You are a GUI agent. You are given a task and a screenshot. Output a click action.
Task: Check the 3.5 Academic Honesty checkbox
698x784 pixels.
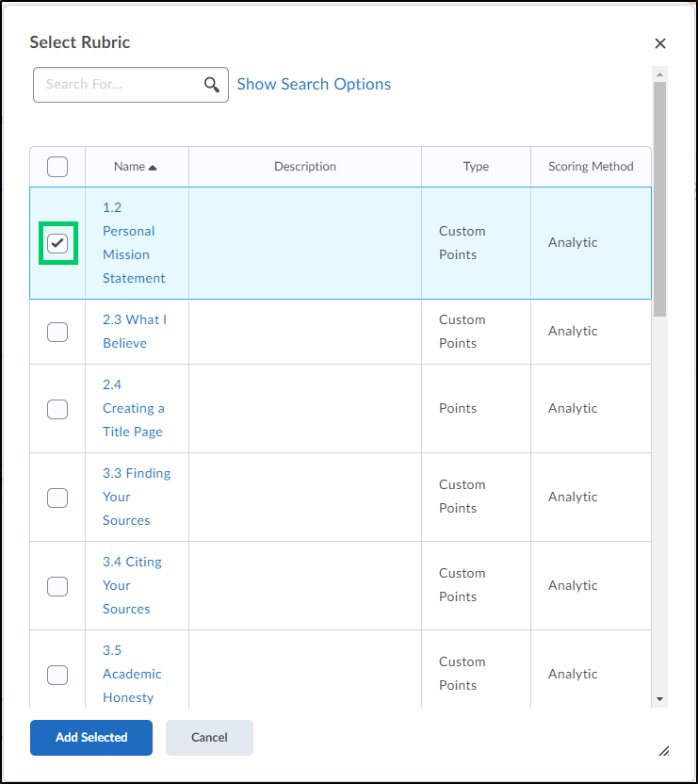coord(57,675)
